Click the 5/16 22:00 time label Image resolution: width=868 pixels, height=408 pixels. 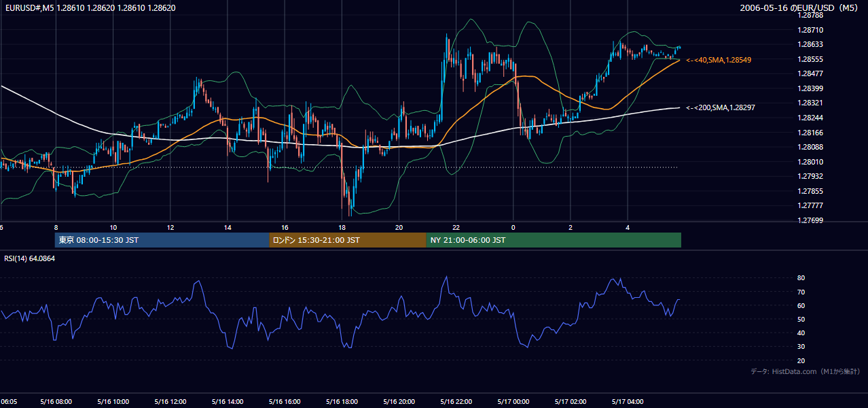(456, 402)
